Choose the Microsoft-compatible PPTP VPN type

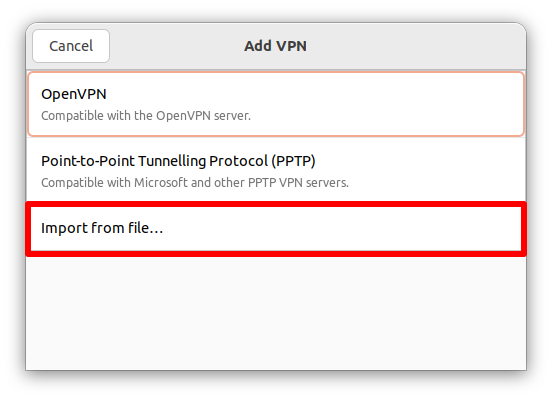[276, 171]
